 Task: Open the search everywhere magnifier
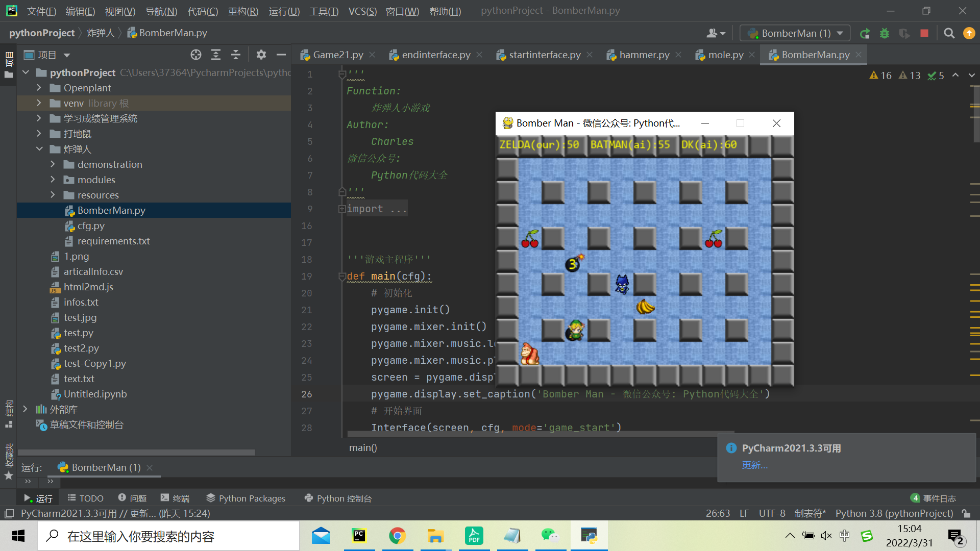949,34
